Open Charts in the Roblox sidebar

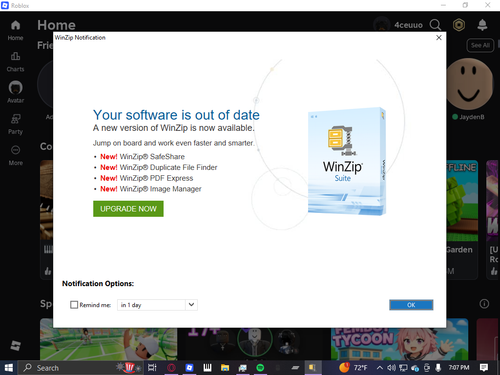point(15,62)
